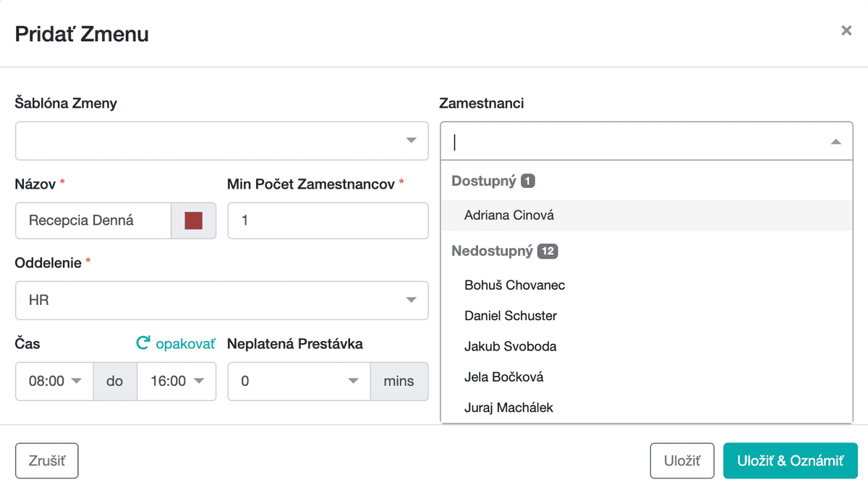Open the Neplatená Prestávka dropdown
Viewport: 868px width, 495px height.
coord(299,381)
